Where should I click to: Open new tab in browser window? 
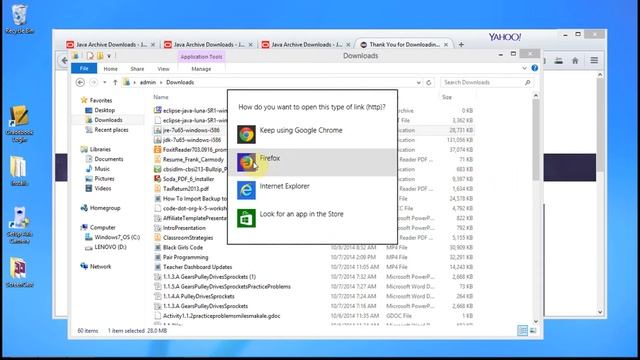click(x=461, y=44)
